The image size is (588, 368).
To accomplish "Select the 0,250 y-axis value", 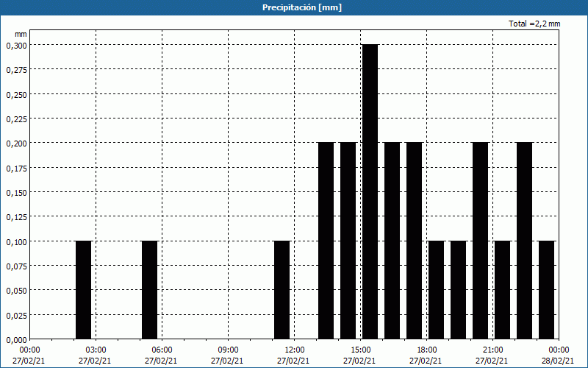I will pyautogui.click(x=17, y=94).
